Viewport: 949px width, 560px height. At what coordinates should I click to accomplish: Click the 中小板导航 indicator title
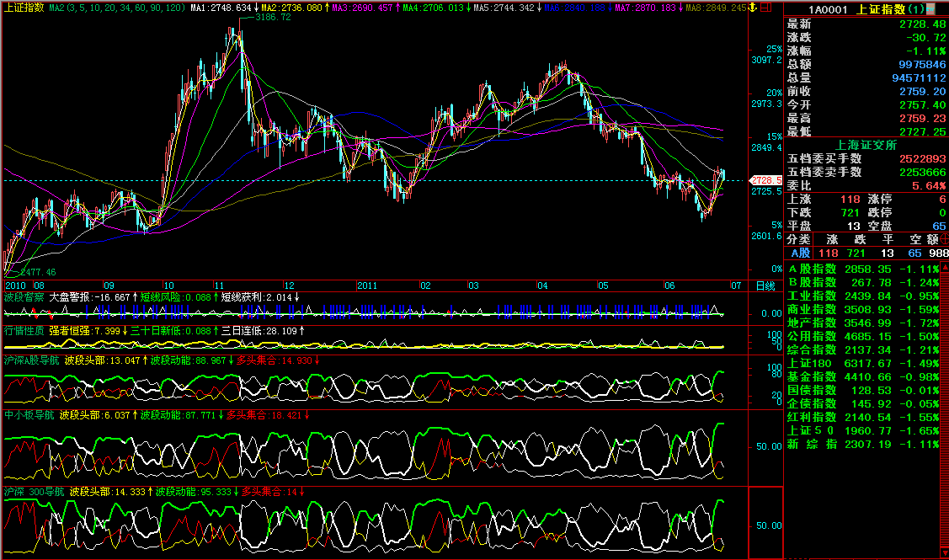[29, 415]
